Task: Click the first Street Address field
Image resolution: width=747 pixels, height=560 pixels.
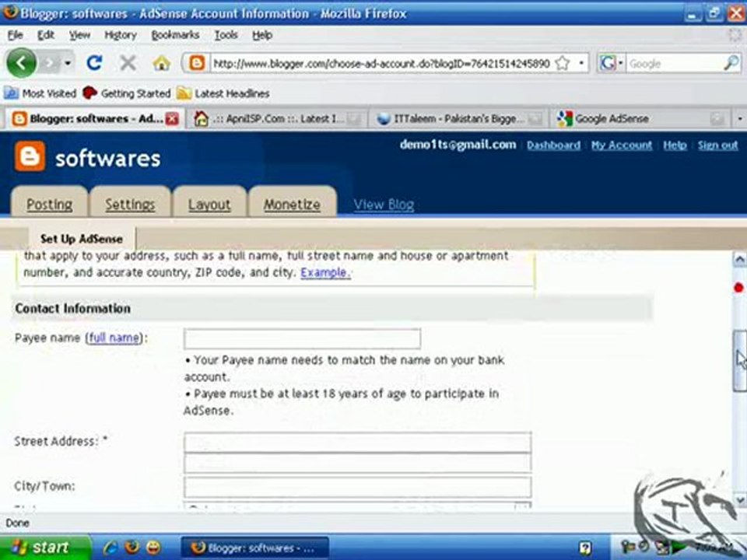Action: pyautogui.click(x=357, y=443)
